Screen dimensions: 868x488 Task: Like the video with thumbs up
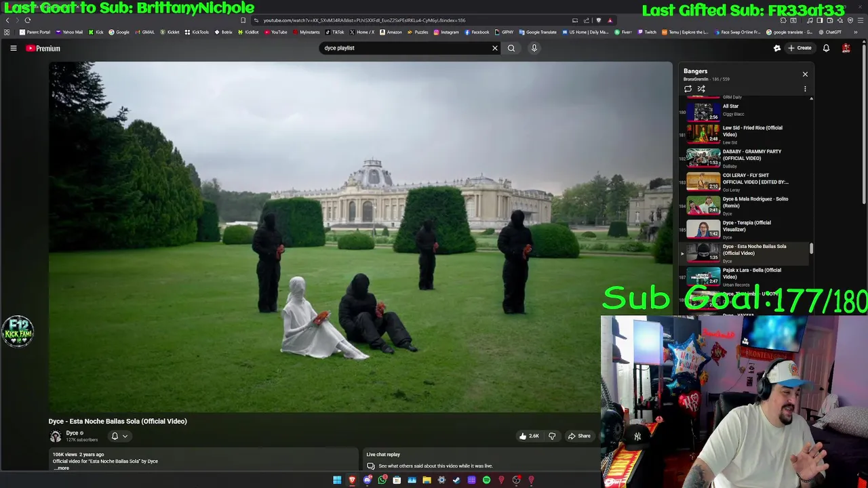point(529,436)
